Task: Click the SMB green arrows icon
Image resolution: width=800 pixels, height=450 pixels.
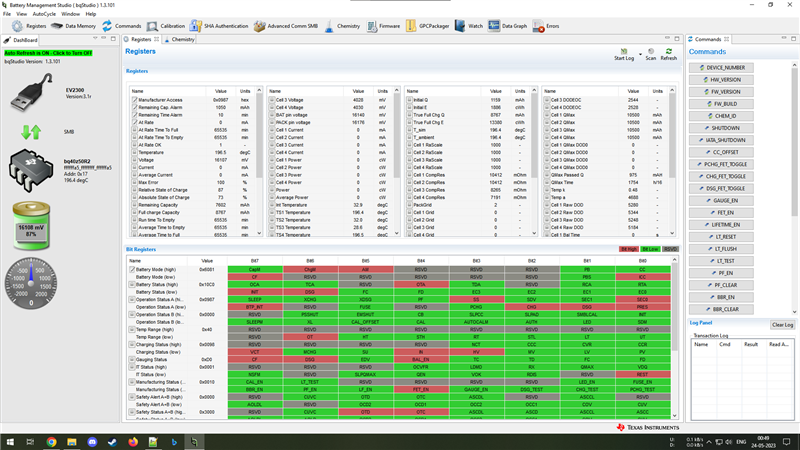Action: (x=31, y=132)
